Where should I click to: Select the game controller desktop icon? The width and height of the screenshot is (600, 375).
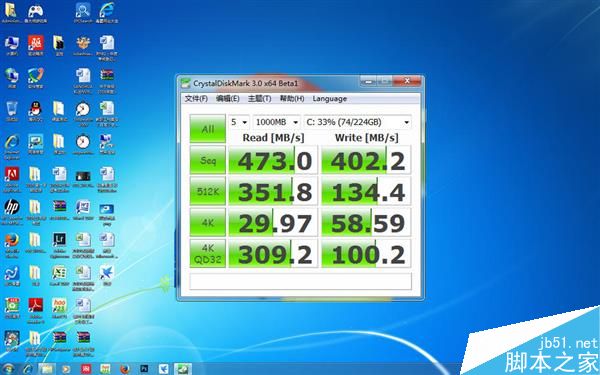click(36, 13)
